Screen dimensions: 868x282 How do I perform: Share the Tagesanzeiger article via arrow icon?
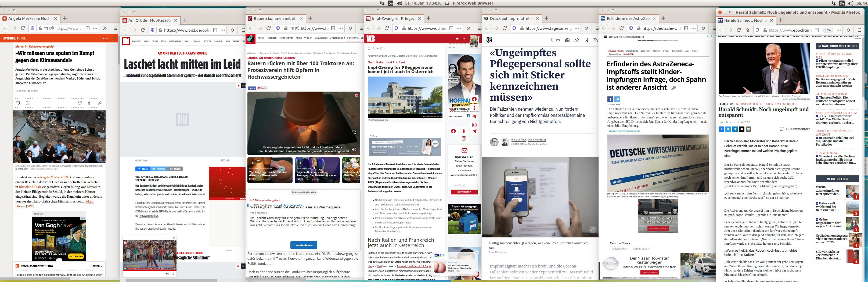pyautogui.click(x=577, y=40)
